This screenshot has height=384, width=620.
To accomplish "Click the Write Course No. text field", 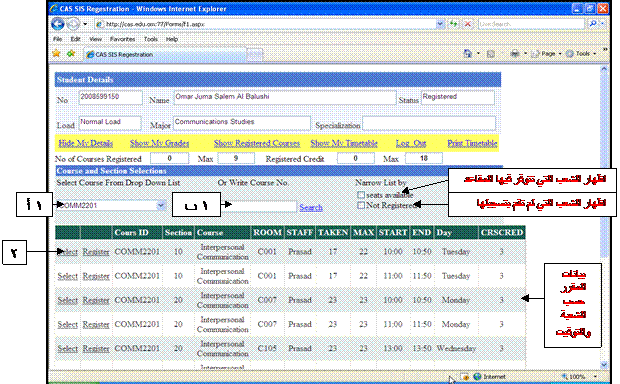I will pyautogui.click(x=259, y=206).
